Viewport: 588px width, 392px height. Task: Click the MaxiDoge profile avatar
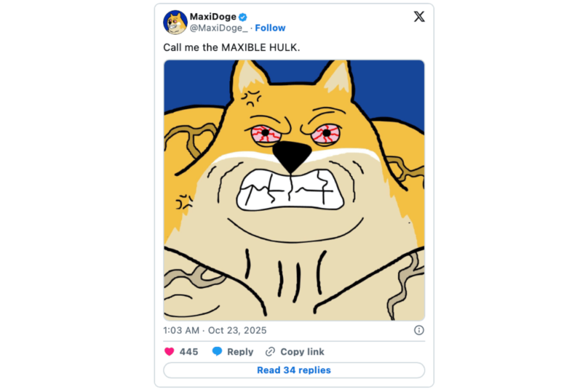[175, 22]
